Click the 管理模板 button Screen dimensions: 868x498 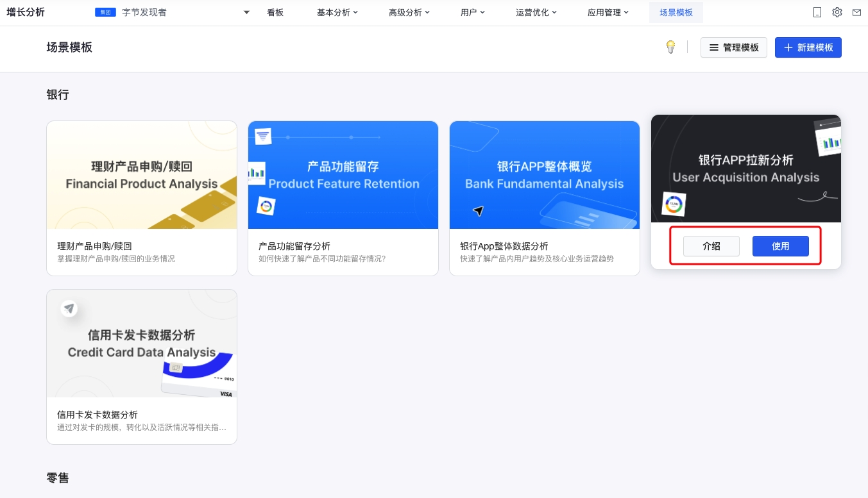[x=734, y=47]
